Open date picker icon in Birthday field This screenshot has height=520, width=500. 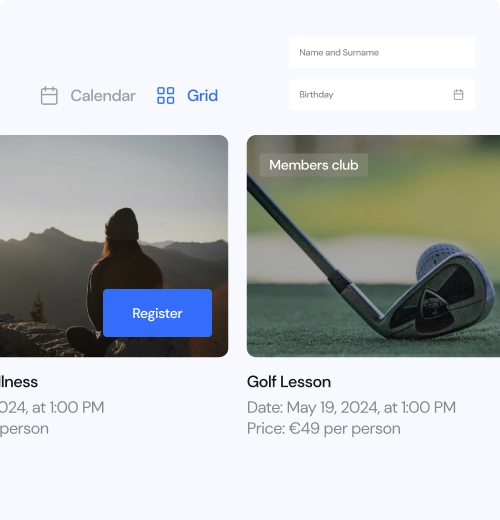click(x=458, y=95)
